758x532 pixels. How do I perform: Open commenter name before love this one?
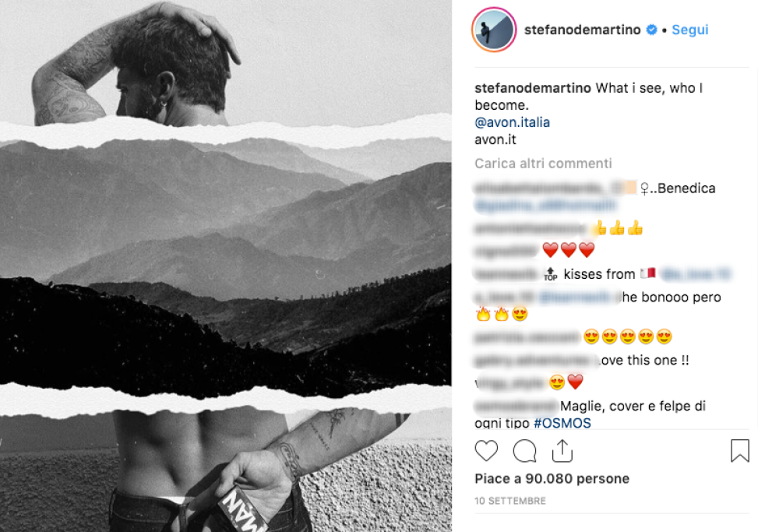point(535,360)
